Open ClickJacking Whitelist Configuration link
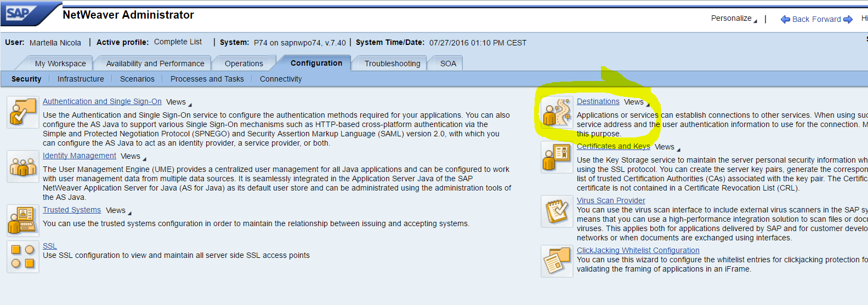Screen dimensions: 868x305 638,250
